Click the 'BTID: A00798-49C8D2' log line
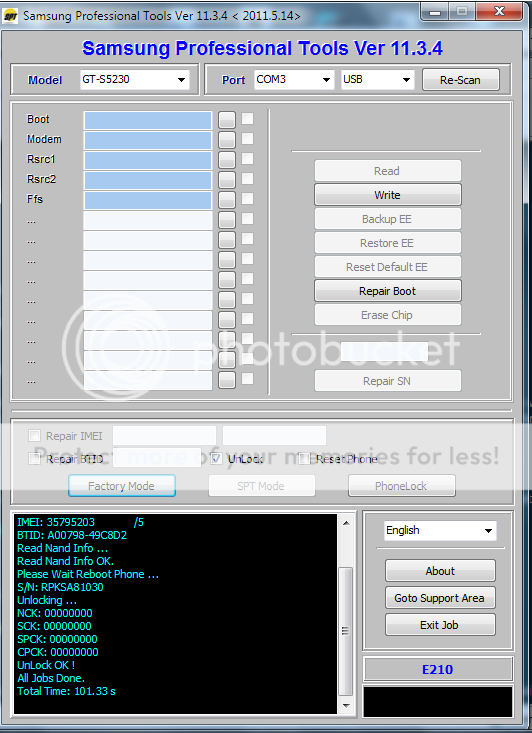The image size is (532, 733). point(72,535)
